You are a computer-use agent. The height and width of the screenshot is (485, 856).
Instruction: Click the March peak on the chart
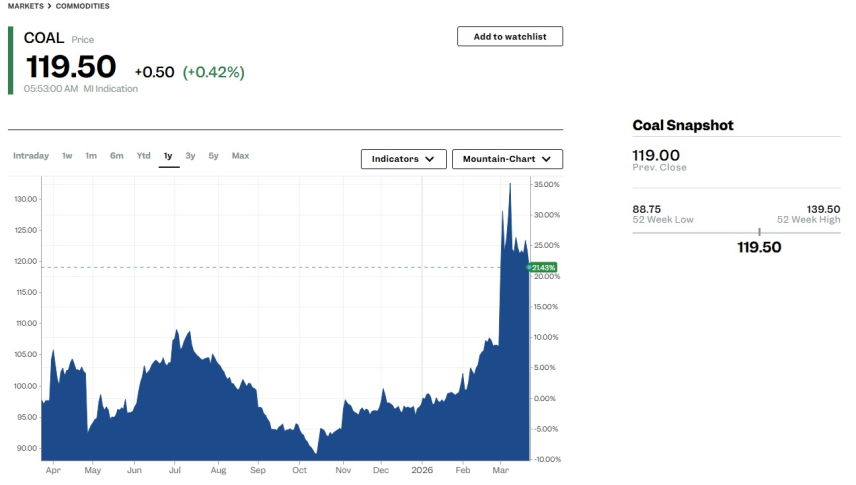pos(510,185)
